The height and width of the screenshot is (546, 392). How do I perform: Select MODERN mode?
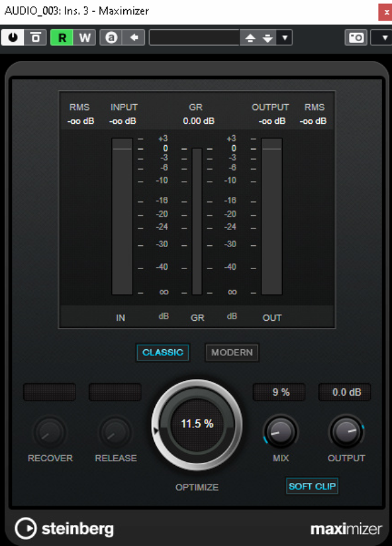click(232, 353)
